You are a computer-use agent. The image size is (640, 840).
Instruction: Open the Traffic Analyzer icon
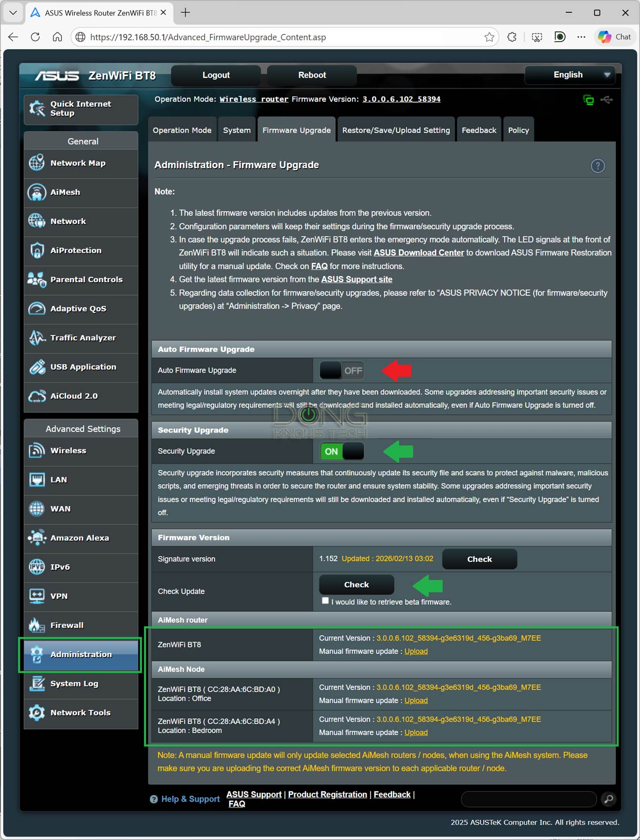click(x=37, y=338)
